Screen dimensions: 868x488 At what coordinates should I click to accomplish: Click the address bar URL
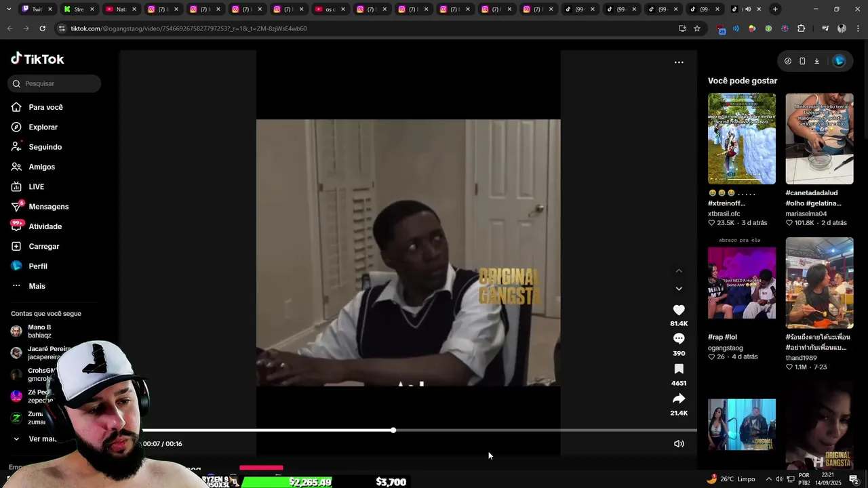click(189, 28)
